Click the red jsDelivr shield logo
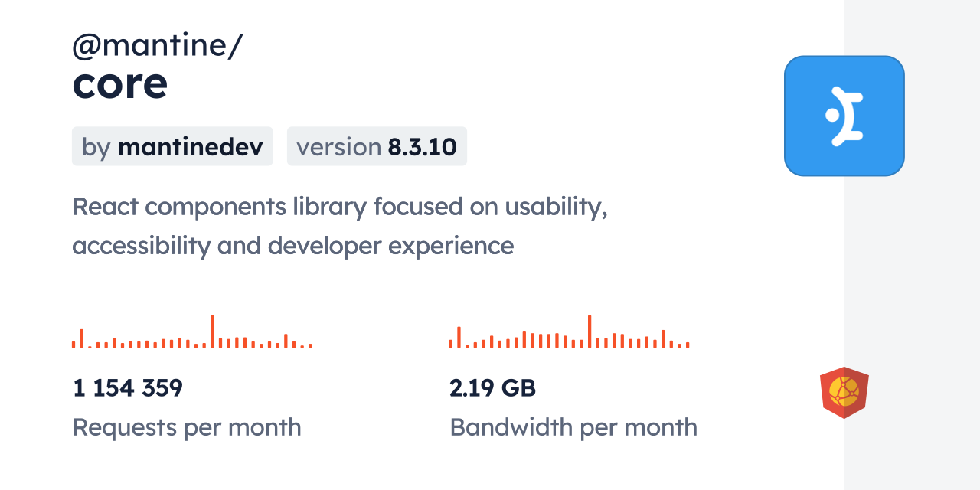The image size is (980, 490). [844, 392]
